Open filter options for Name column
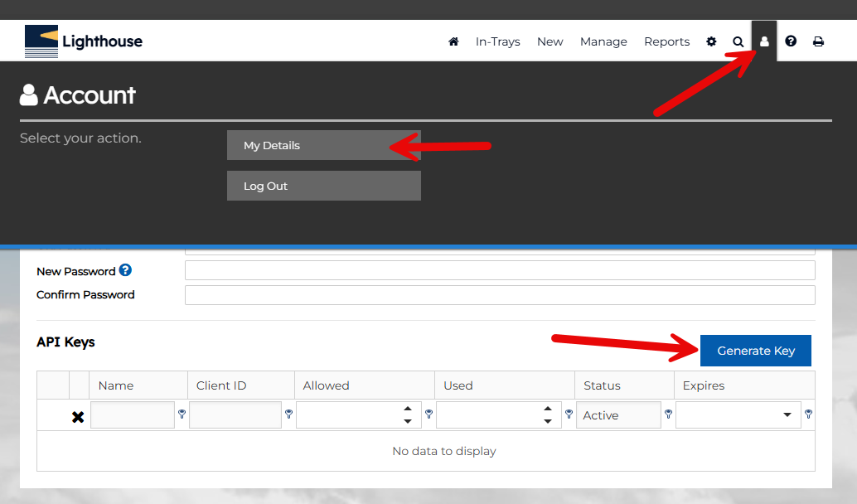This screenshot has height=504, width=857. pyautogui.click(x=182, y=414)
